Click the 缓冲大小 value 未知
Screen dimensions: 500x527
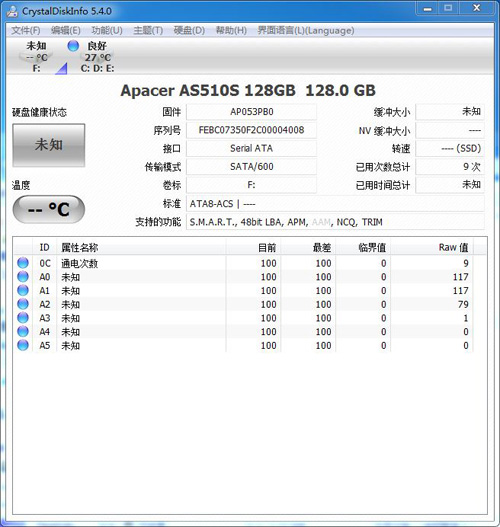[450, 112]
